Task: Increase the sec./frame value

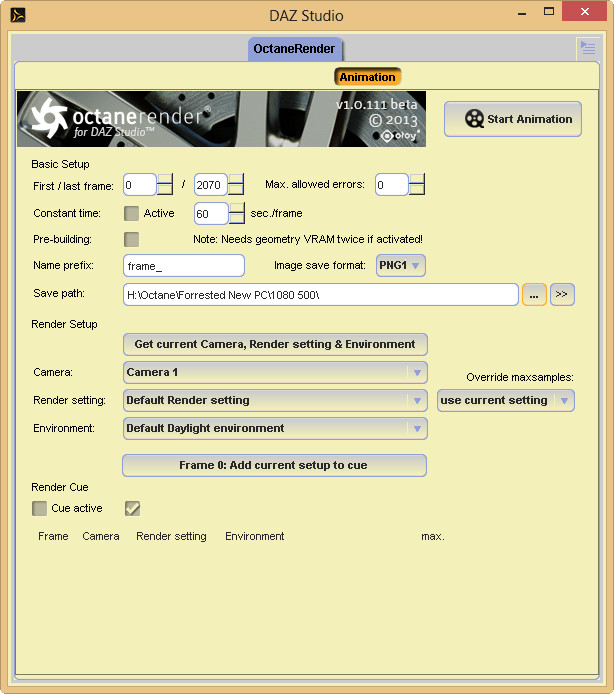Action: click(237, 208)
